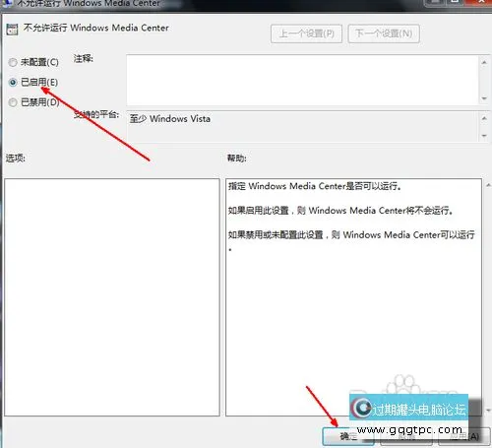Click the 帮助: label
Screen dimensions: 492x448
237,159
